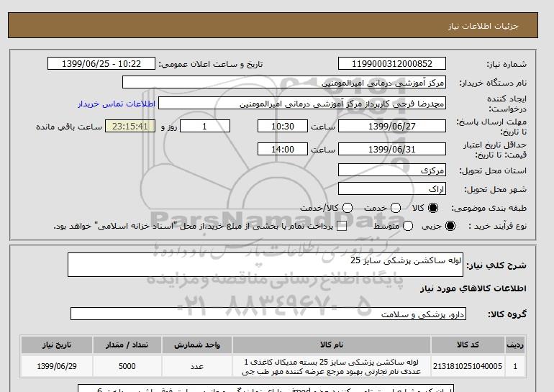The width and height of the screenshot is (554, 392).
Task: Open the اطلاعات تماس خریدار link
Action: 117,104
